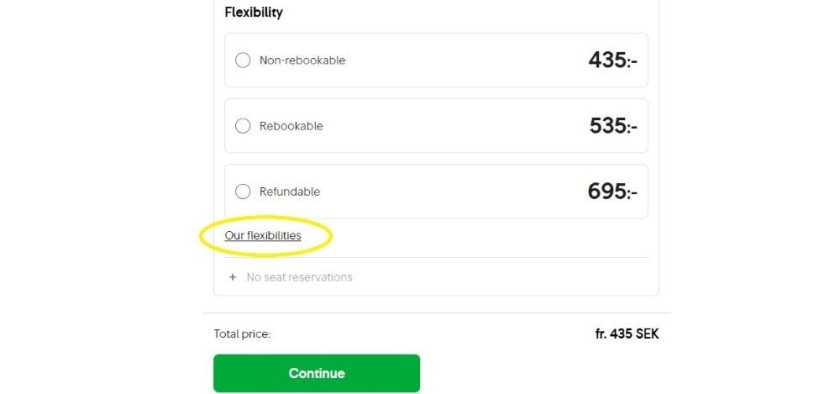Click the Refundable label text

tap(289, 191)
